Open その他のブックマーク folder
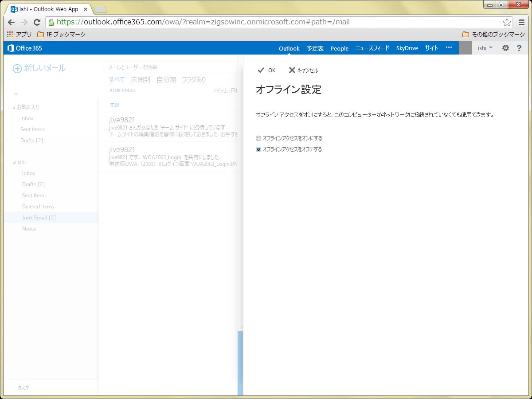This screenshot has height=399, width=532. pos(493,34)
